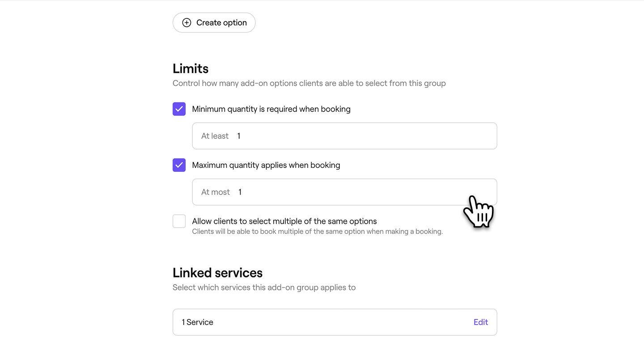
Task: Uncheck the Minimum quantity required checkbox
Action: 179,109
